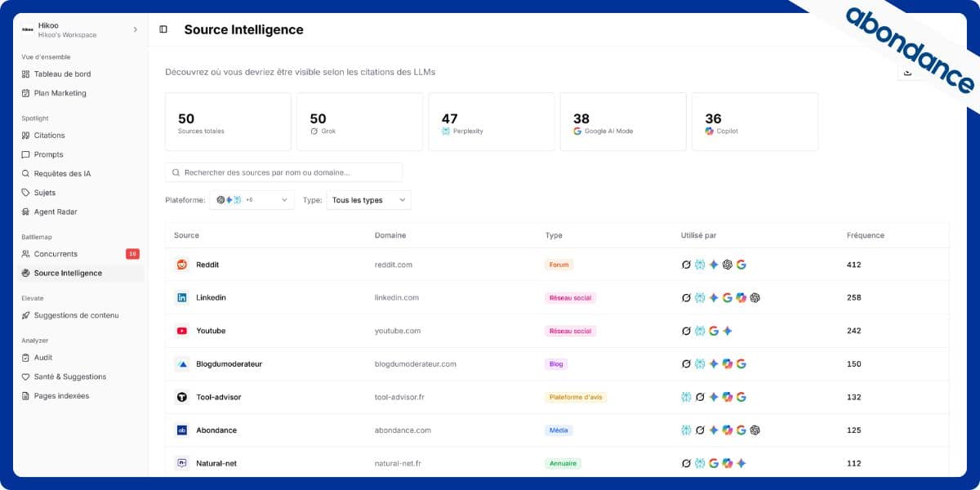980x490 pixels.
Task: Click the blogdumoderateur.com domain cell
Action: point(416,364)
